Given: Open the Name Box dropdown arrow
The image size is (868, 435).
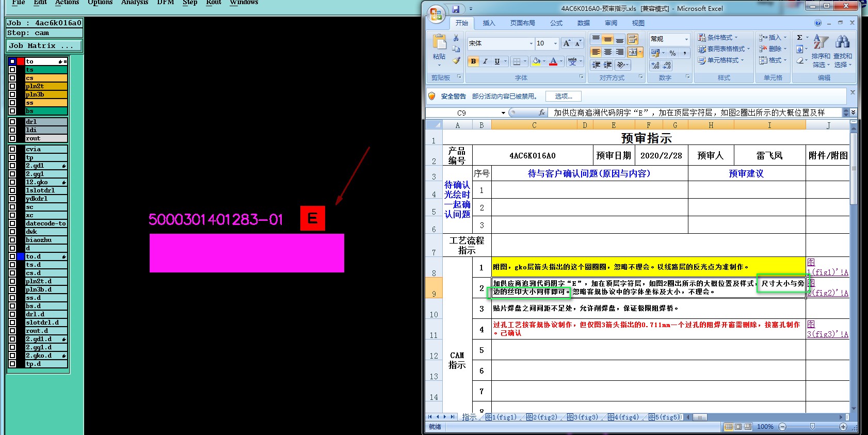Looking at the screenshot, I should pos(503,112).
